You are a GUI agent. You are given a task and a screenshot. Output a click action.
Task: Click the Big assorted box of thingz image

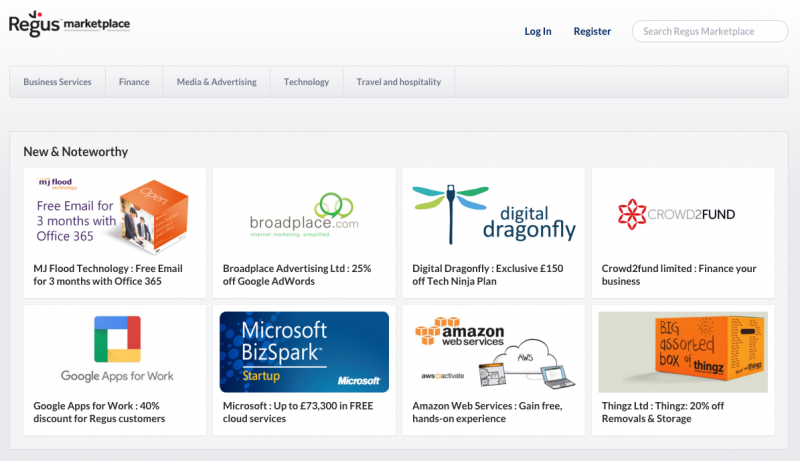click(x=682, y=350)
